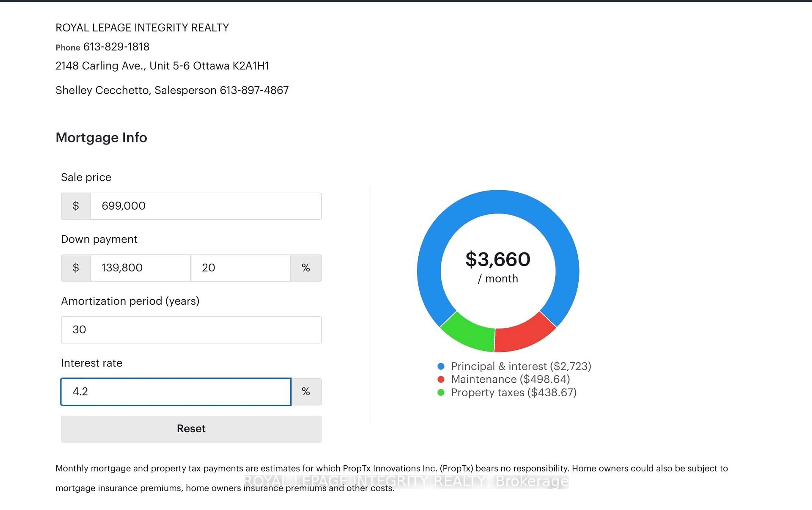This screenshot has height=510, width=812.
Task: Click the Property taxes ($438.67) legend label
Action: pyautogui.click(x=514, y=393)
